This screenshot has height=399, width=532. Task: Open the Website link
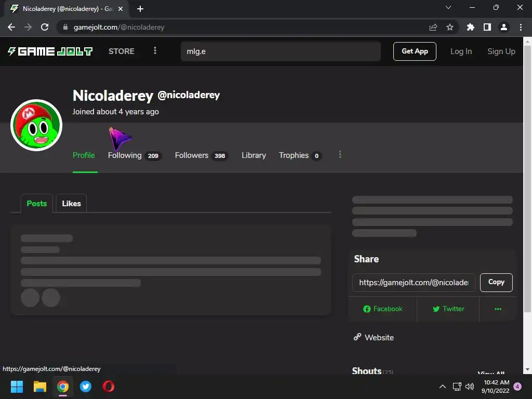point(374,337)
